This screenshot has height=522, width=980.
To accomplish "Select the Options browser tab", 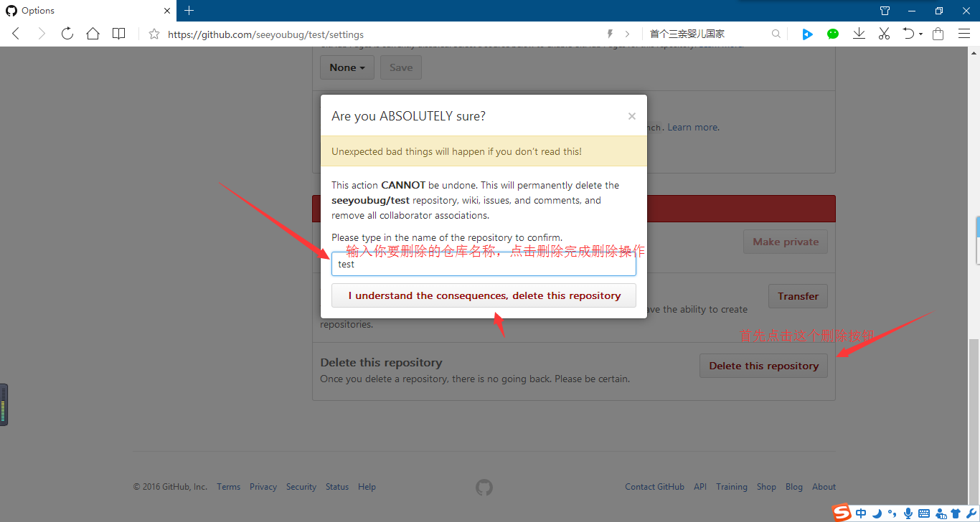I will tap(88, 11).
